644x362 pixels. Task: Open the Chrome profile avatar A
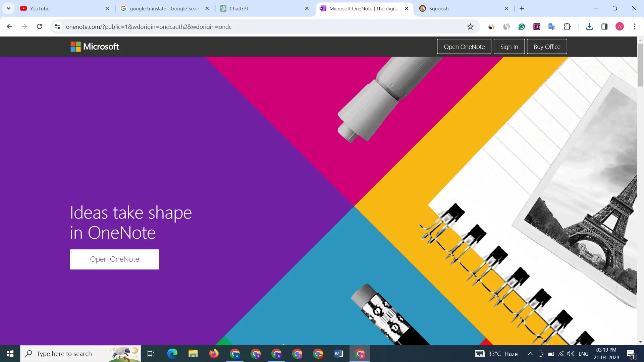620,26
